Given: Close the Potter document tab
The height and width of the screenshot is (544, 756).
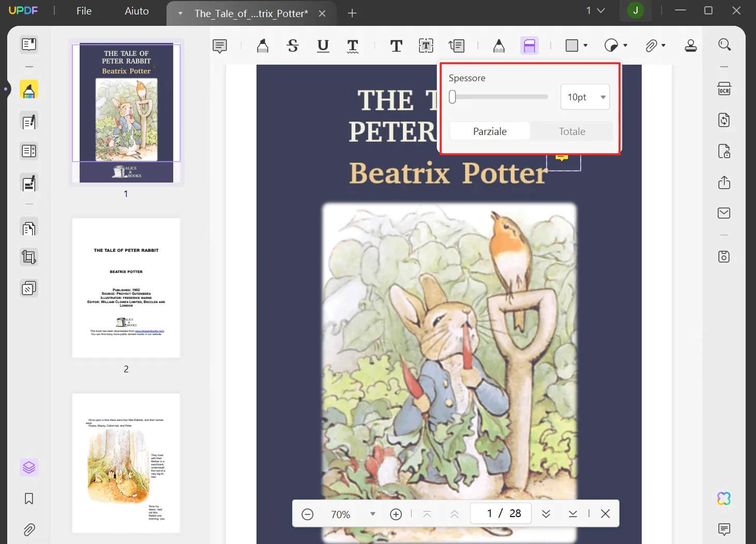Looking at the screenshot, I should pos(322,13).
